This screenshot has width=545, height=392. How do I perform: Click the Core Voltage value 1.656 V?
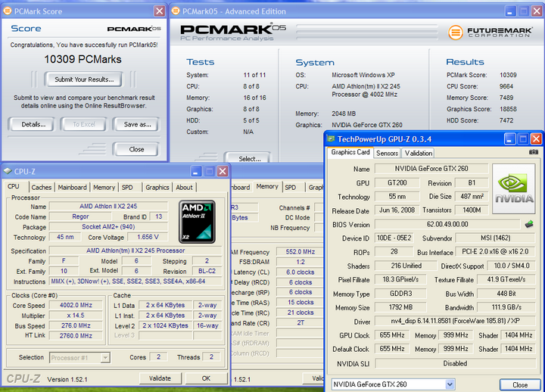click(x=148, y=237)
